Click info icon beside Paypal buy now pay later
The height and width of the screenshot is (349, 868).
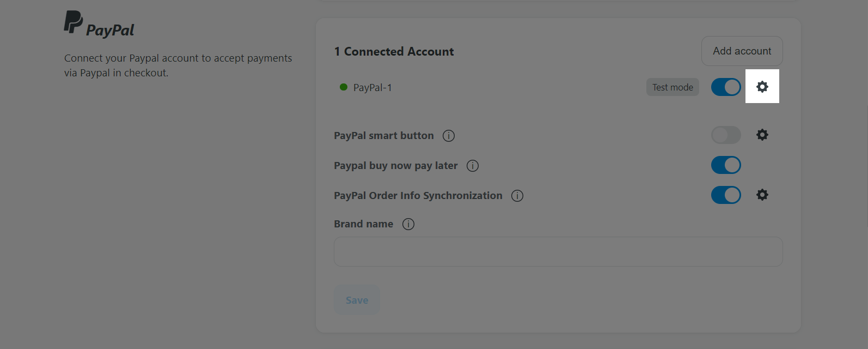(x=473, y=166)
